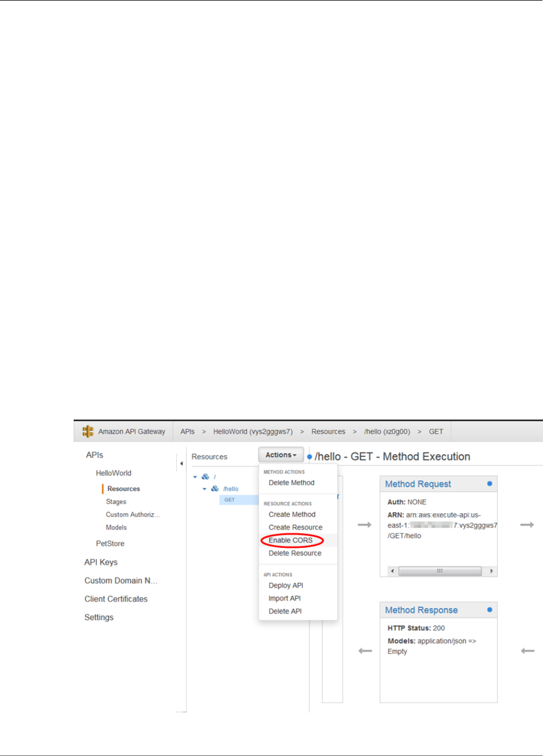This screenshot has width=543, height=756.
Task: Open the Method Request panel title
Action: 418,484
